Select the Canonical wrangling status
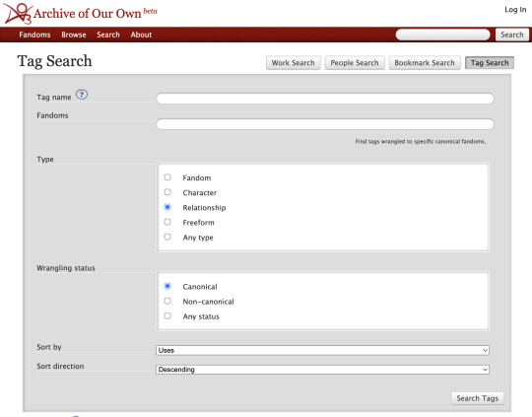 167,286
